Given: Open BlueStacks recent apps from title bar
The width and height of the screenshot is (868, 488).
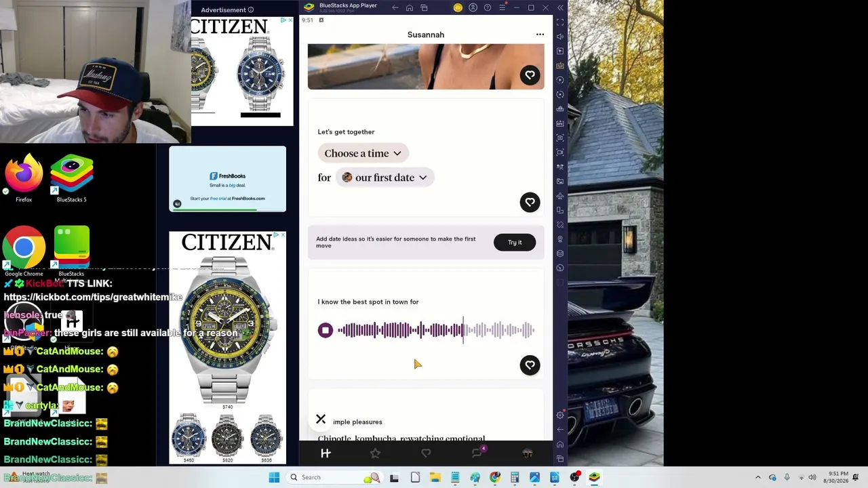Looking at the screenshot, I should point(424,7).
